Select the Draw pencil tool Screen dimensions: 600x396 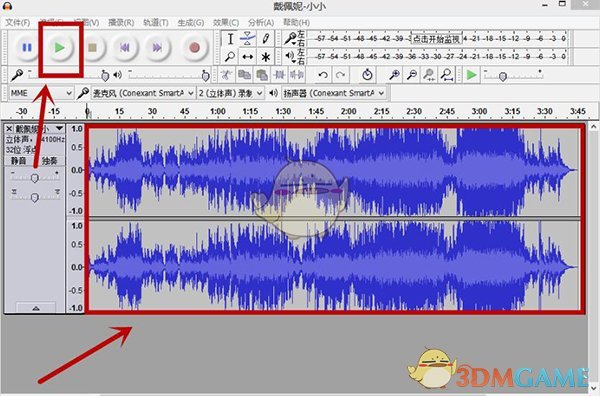click(266, 39)
